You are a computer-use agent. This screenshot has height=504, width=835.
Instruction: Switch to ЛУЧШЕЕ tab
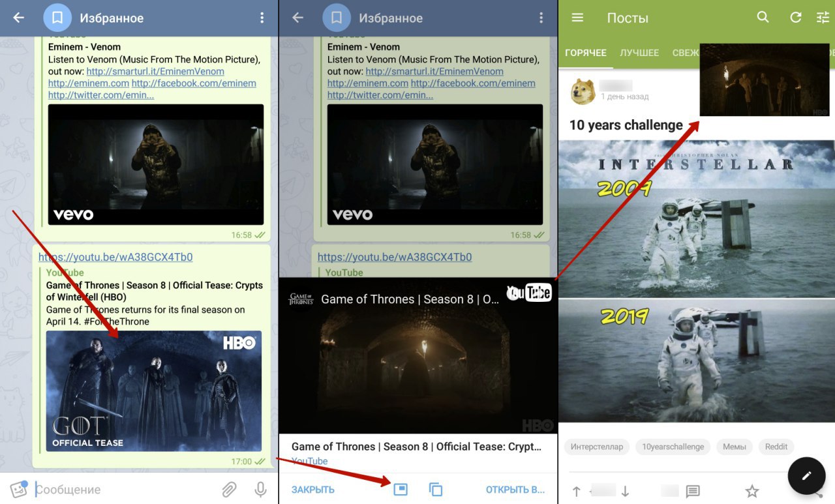(639, 53)
